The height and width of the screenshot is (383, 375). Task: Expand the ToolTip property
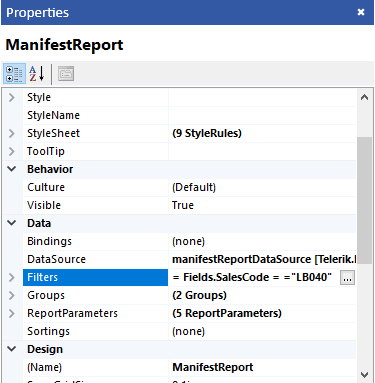tap(12, 151)
